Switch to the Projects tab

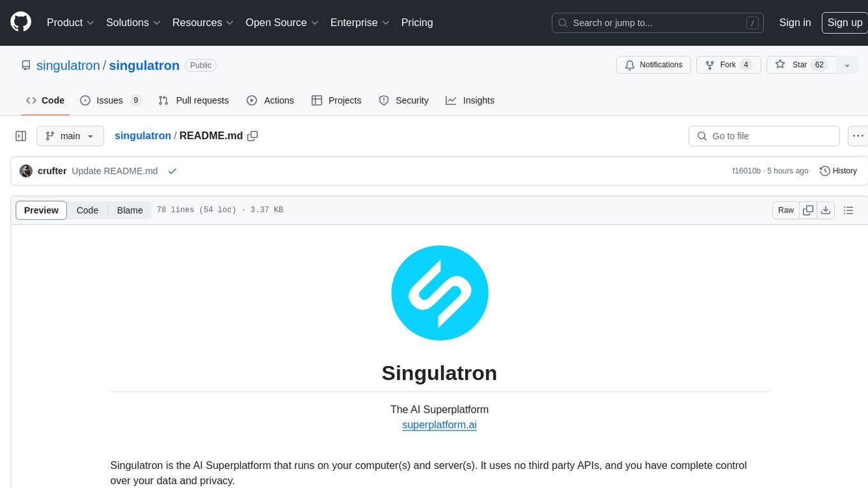pyautogui.click(x=336, y=100)
